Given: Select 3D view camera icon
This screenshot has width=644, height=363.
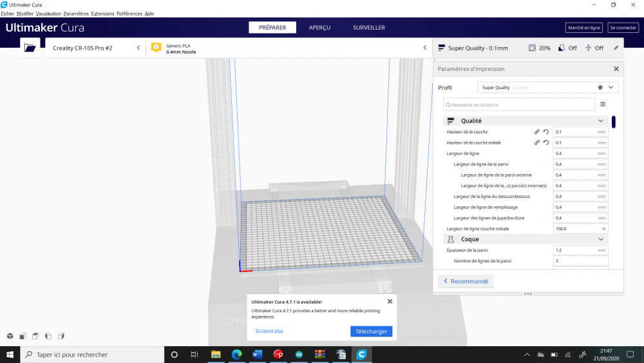Looking at the screenshot, I should pos(10,336).
